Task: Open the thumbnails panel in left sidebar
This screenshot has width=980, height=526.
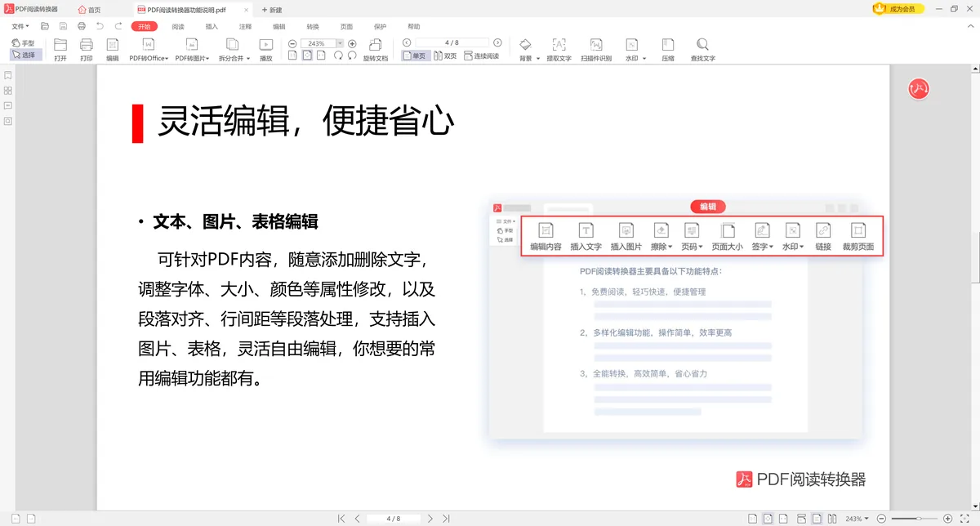Action: 7,91
